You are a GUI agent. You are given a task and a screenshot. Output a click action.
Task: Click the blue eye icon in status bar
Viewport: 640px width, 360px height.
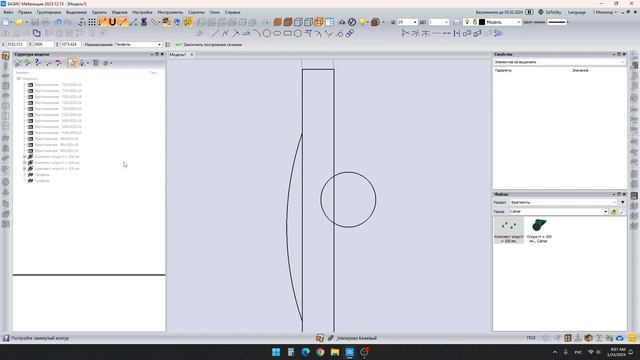coord(620,338)
